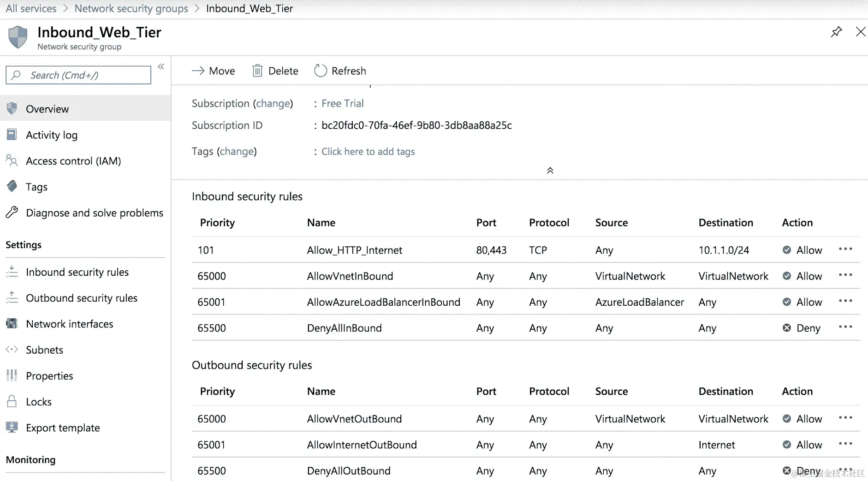Click the Refresh circular arrow icon
Viewport: 868px width, 481px height.
[x=321, y=71]
